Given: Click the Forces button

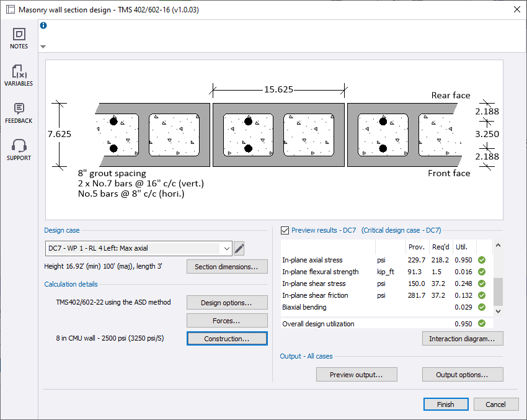Looking at the screenshot, I should pyautogui.click(x=227, y=321).
